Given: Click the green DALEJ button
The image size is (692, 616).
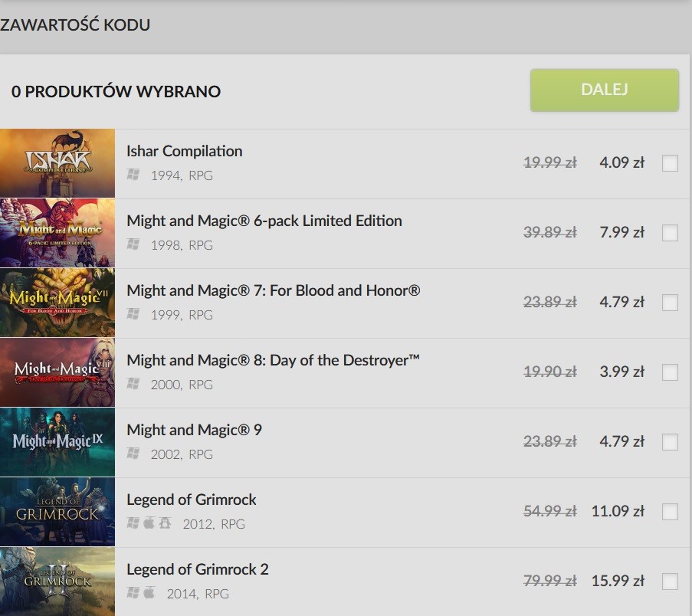Looking at the screenshot, I should pyautogui.click(x=604, y=90).
